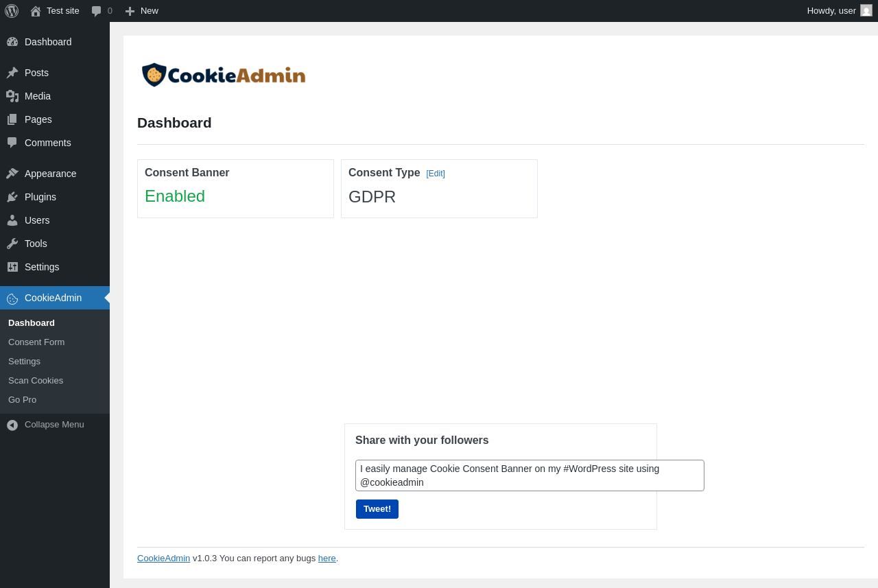Edit the Consent Type via Edit link
This screenshot has height=588, width=878.
click(x=436, y=174)
